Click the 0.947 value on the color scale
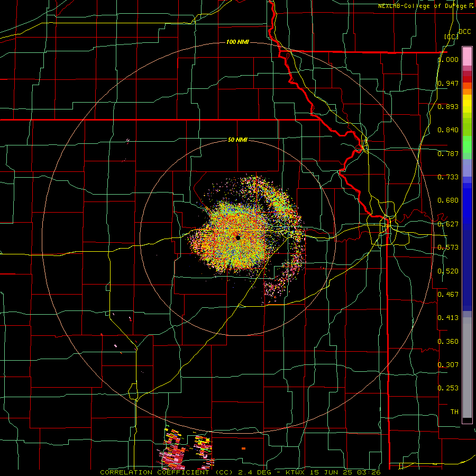 [x=448, y=83]
